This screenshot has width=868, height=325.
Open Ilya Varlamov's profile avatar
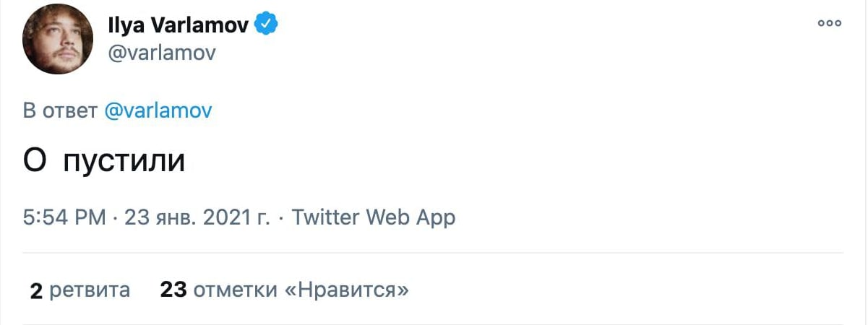click(x=58, y=43)
